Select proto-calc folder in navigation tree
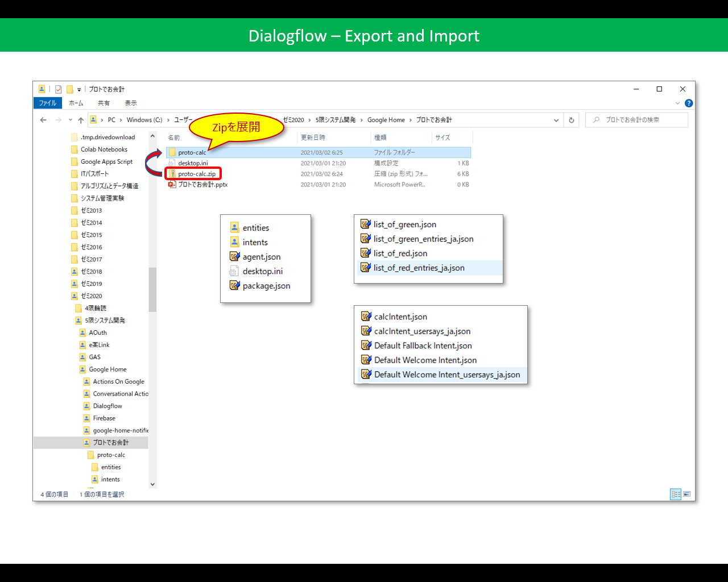Image resolution: width=728 pixels, height=582 pixels. point(111,455)
